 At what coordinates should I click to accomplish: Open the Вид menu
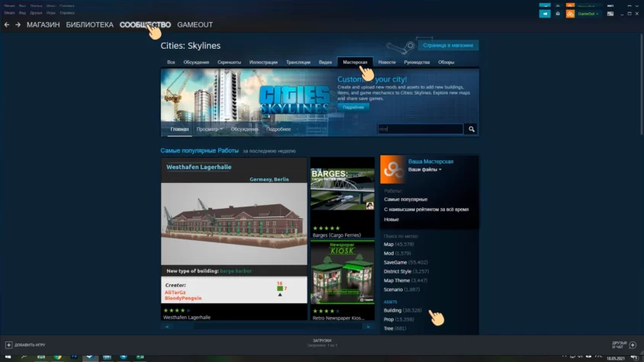coord(22,13)
